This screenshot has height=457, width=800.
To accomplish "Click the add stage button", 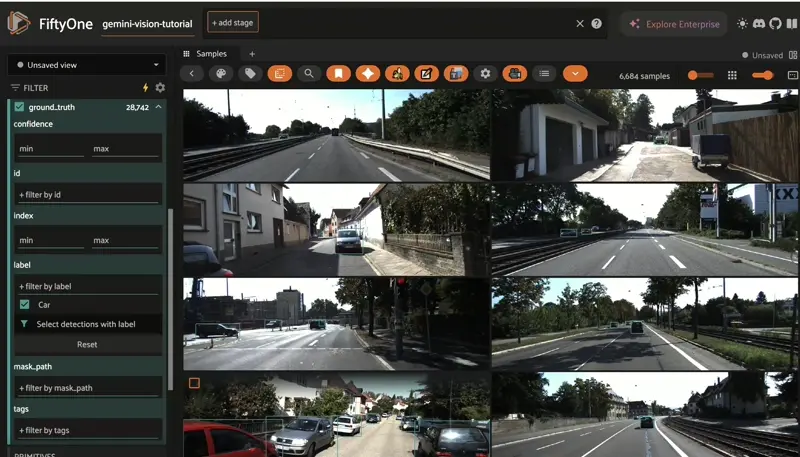I will tap(233, 23).
